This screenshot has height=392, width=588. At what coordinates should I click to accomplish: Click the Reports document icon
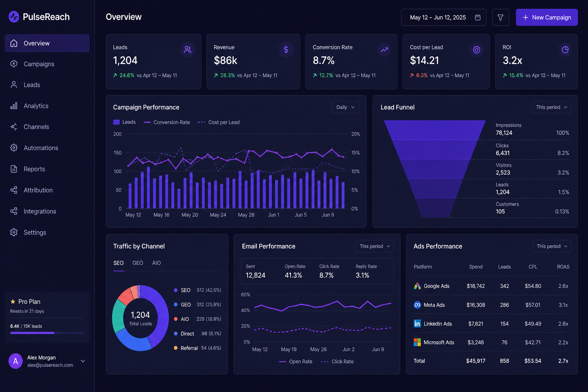coord(14,169)
